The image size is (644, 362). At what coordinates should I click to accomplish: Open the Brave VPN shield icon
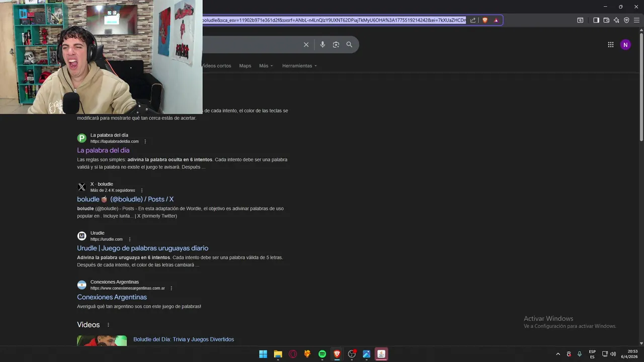click(x=626, y=20)
